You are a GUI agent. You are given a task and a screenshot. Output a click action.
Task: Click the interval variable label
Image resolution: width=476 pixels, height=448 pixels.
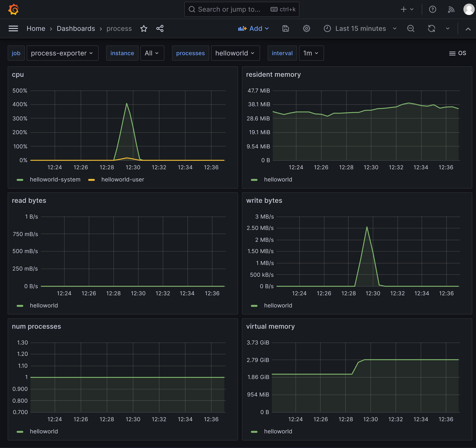(282, 53)
